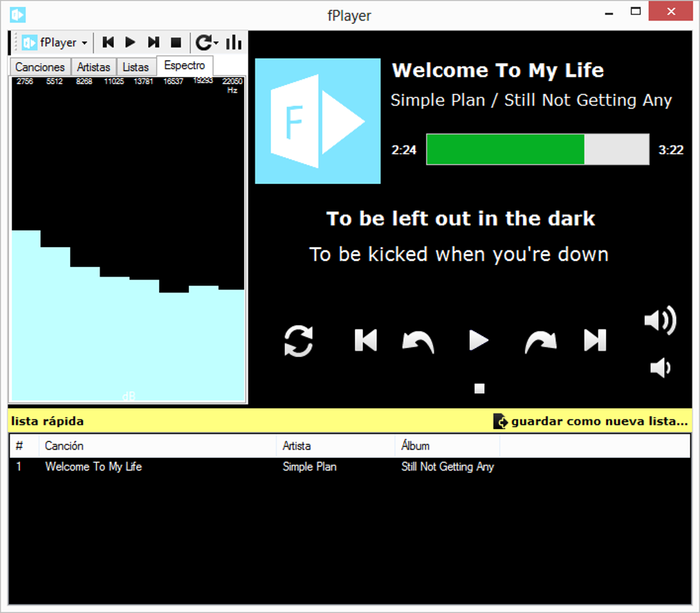Increase volume with the loud speaker icon

coord(661,321)
